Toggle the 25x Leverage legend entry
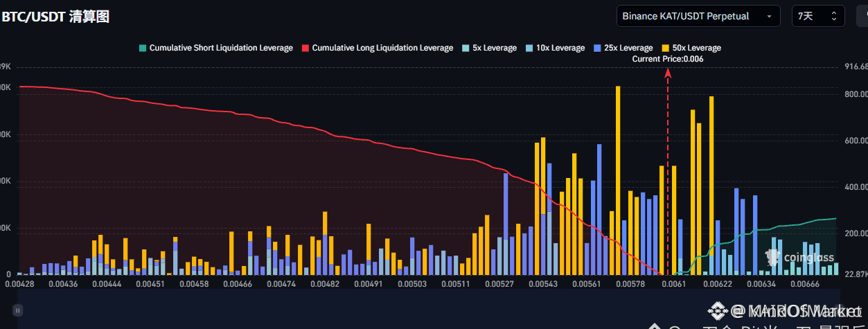The image size is (868, 329). click(x=623, y=48)
